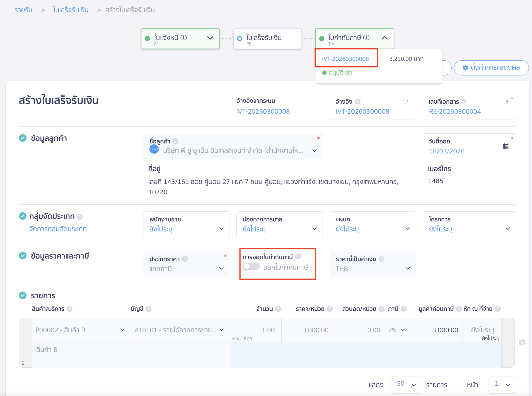Click the pie chart icon beside item row
The image size is (532, 396).
point(522,342)
